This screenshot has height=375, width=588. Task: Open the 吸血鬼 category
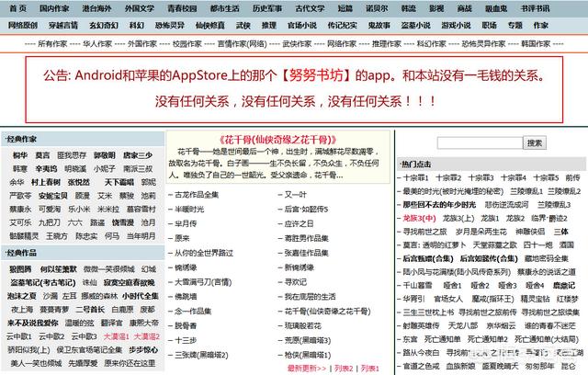(496, 8)
